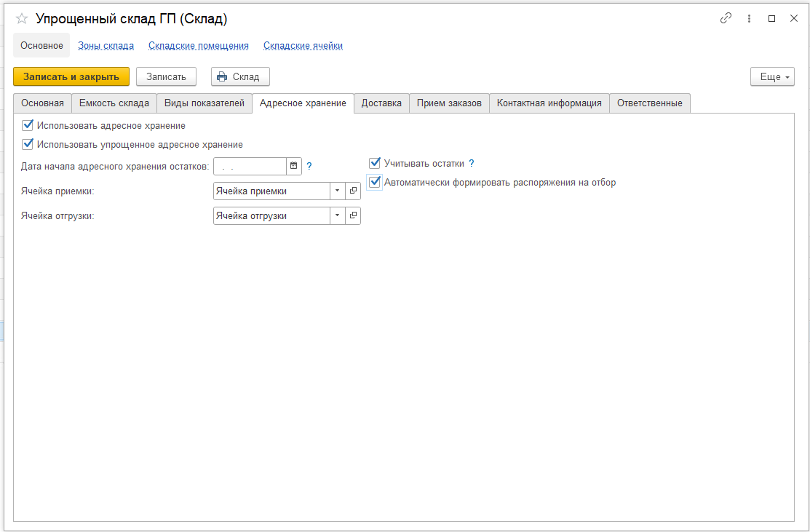Open the Еще dropdown menu
Image resolution: width=810 pixels, height=532 pixels.
tap(772, 76)
